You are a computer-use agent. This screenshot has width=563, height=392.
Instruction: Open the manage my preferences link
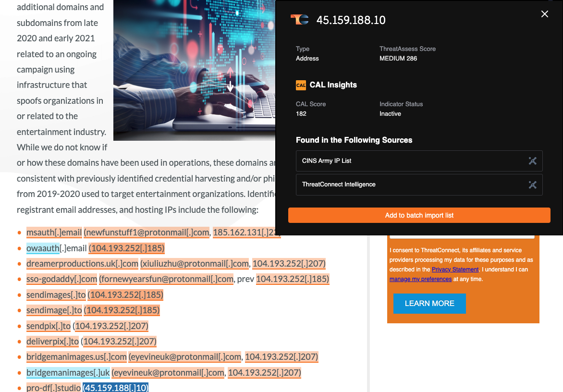420,279
